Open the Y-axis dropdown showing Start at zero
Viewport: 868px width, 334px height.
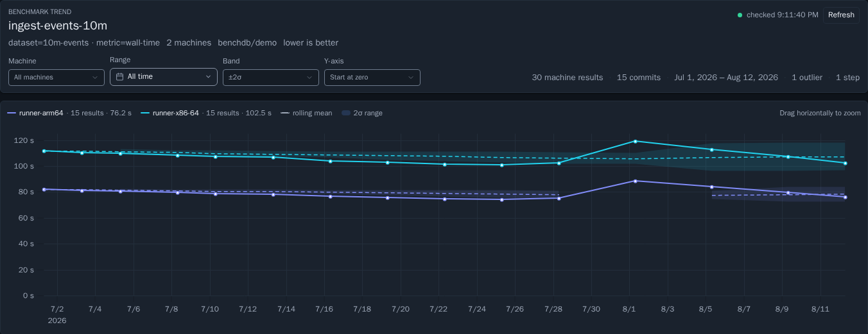372,77
